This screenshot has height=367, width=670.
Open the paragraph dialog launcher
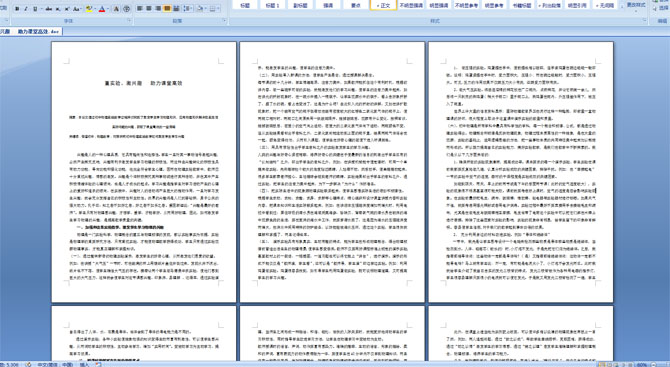pos(225,21)
